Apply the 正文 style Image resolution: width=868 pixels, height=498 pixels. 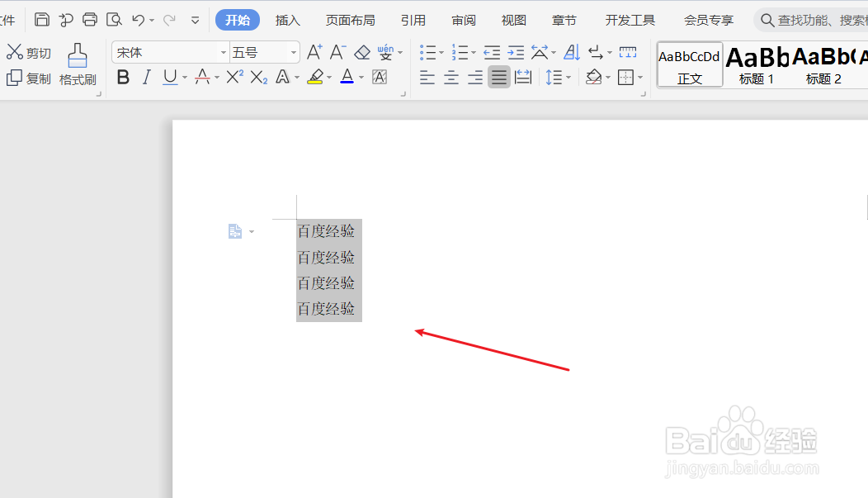coord(690,65)
